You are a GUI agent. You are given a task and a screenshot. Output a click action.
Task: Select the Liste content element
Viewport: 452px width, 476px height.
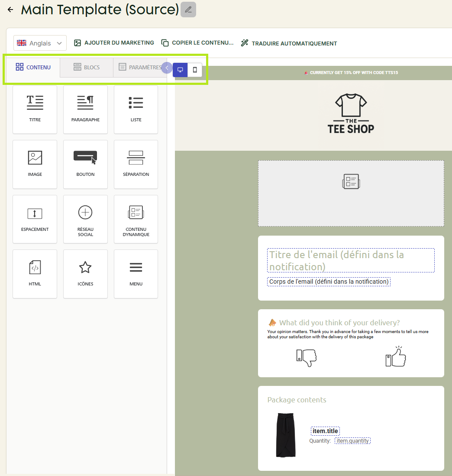(136, 110)
